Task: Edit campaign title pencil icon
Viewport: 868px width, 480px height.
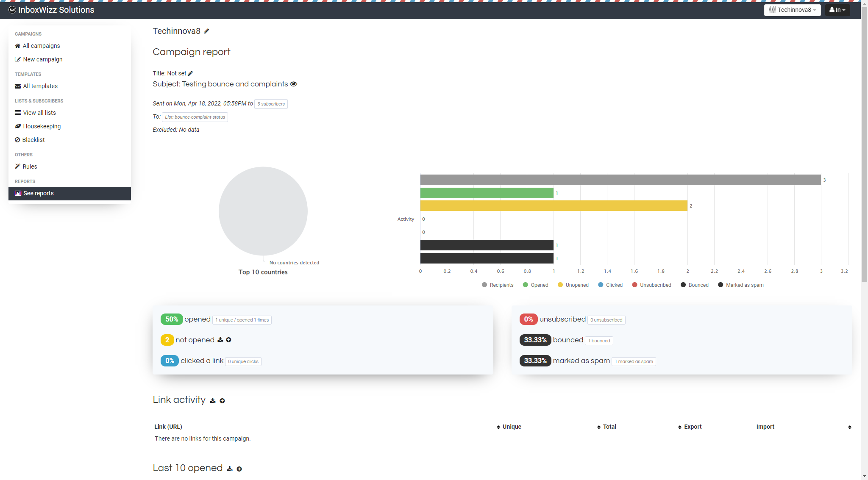Action: (190, 73)
